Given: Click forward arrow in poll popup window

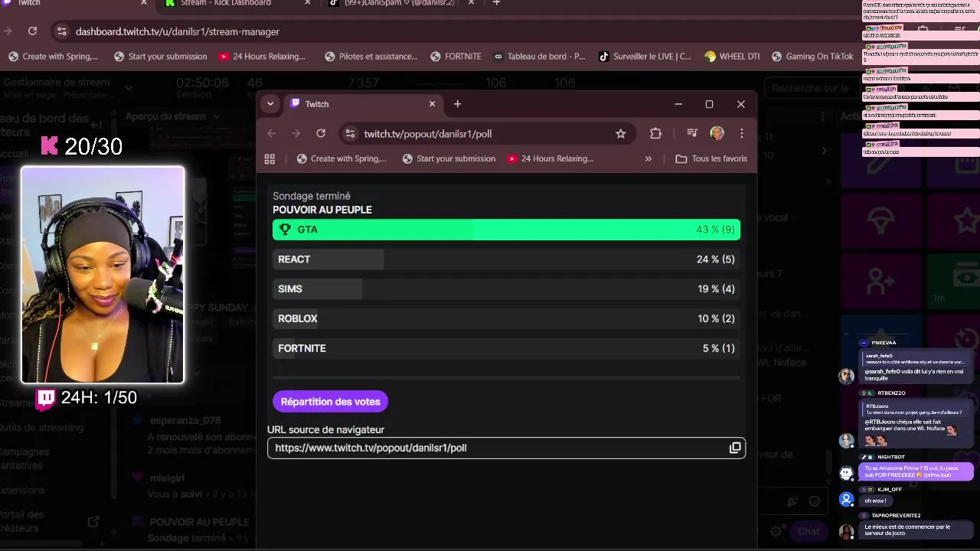Looking at the screenshot, I should 296,133.
